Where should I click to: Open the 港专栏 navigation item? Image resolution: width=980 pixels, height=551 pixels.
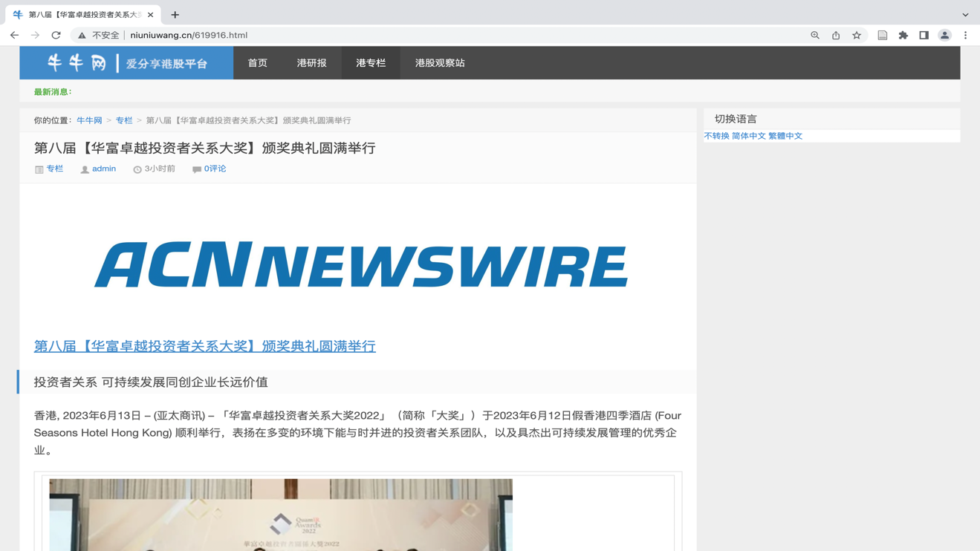coord(371,63)
